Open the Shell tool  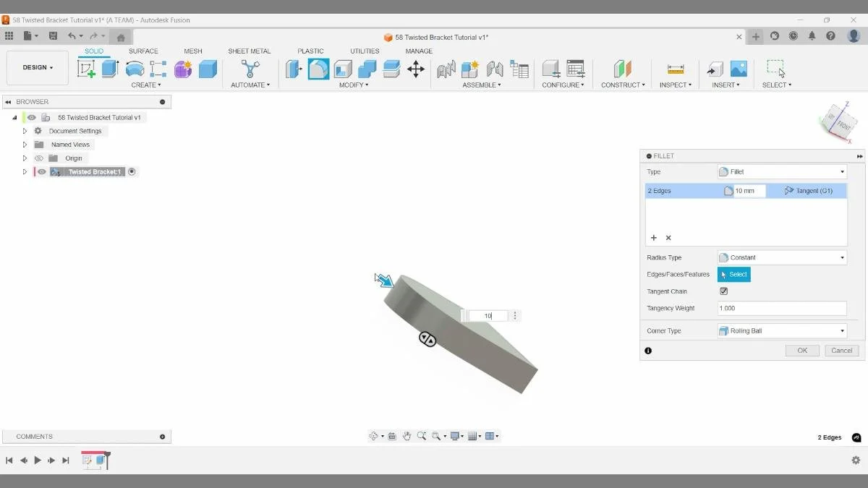pos(344,69)
